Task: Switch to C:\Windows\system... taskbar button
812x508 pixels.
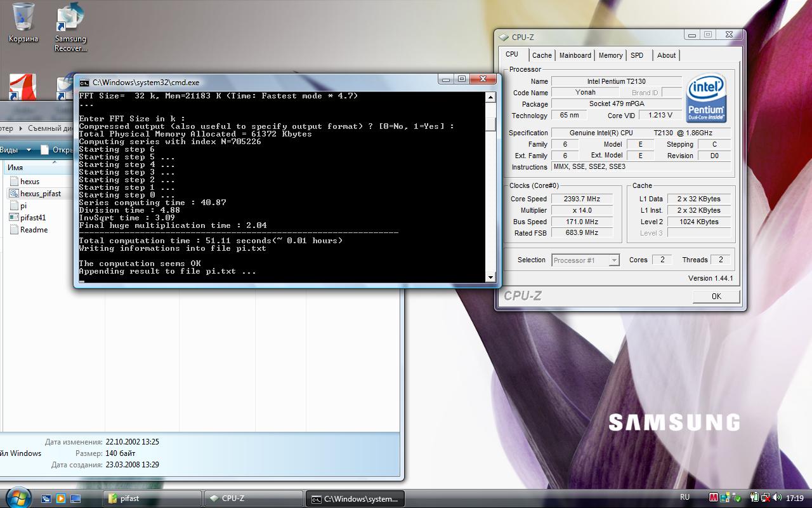Action: [355, 498]
